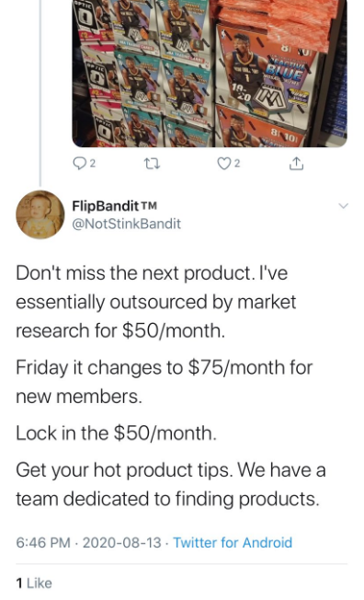Retweet the post with the retweet icon

pyautogui.click(x=152, y=164)
